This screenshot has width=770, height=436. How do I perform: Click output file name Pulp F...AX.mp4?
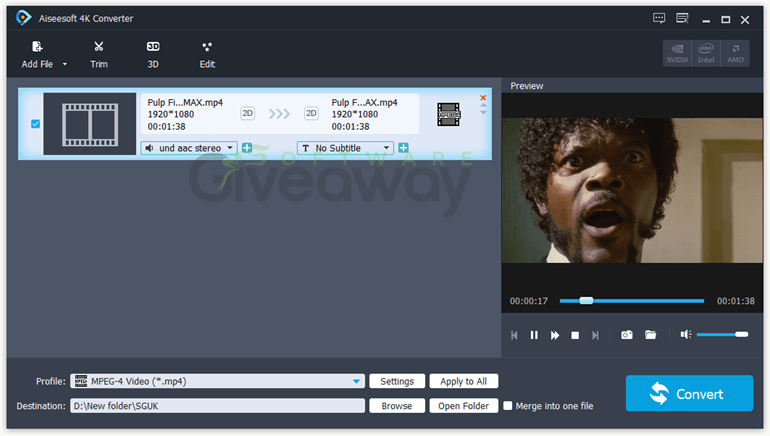[364, 103]
